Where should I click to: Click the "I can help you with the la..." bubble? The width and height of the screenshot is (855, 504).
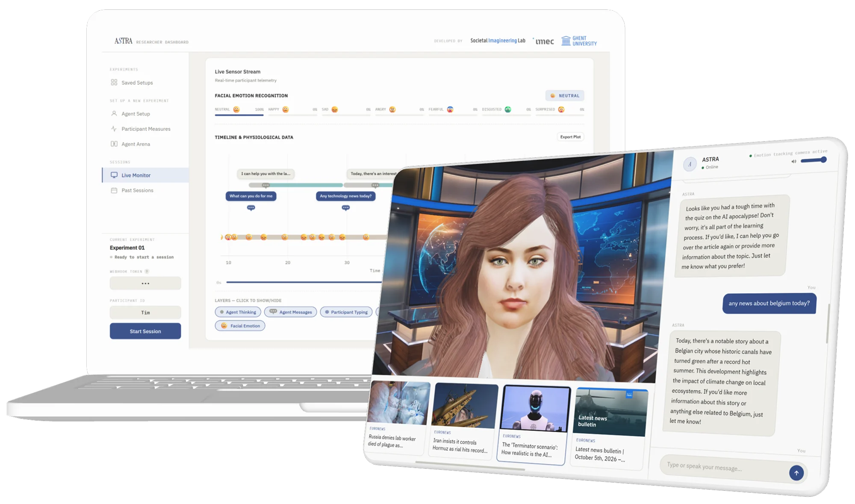coord(265,174)
